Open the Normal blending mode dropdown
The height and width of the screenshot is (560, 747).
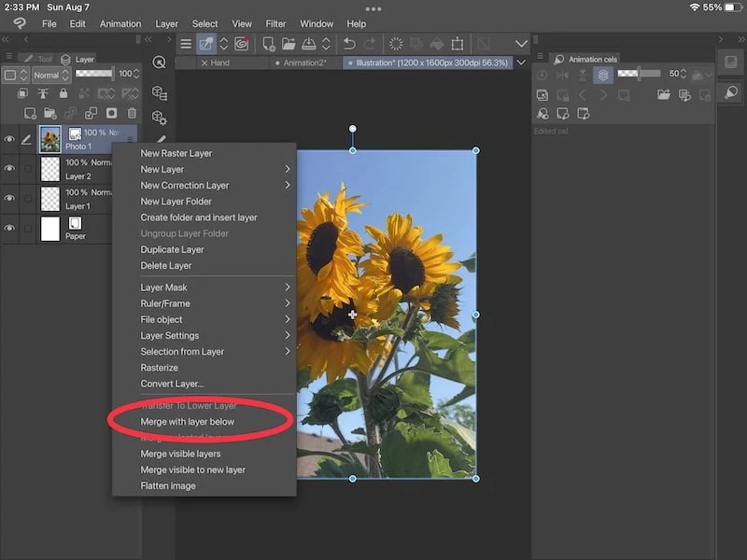(49, 74)
